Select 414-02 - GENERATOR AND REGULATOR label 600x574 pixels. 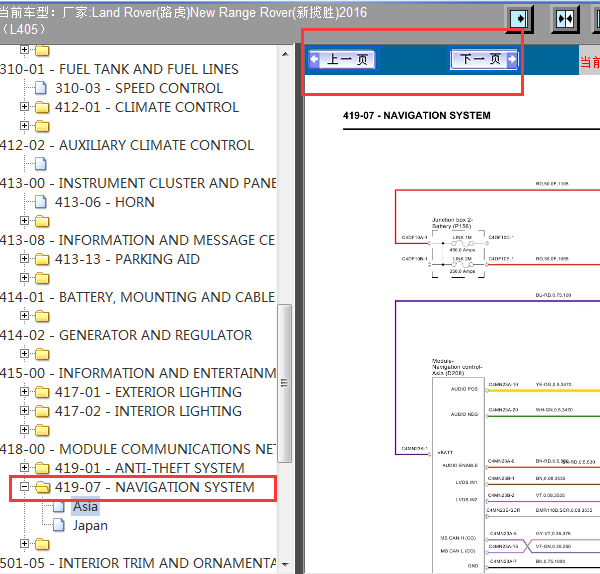126,335
